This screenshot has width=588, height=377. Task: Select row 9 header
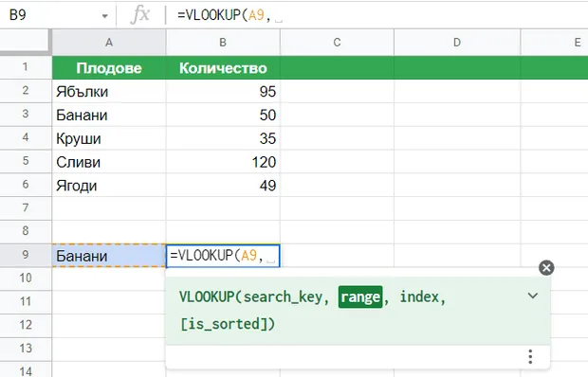(25, 255)
